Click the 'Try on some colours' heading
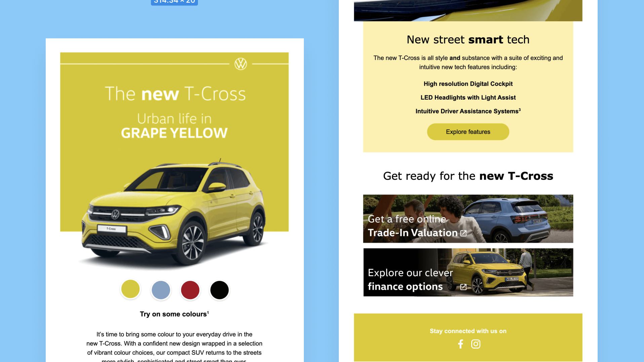Viewport: 644px width, 362px height. [174, 314]
